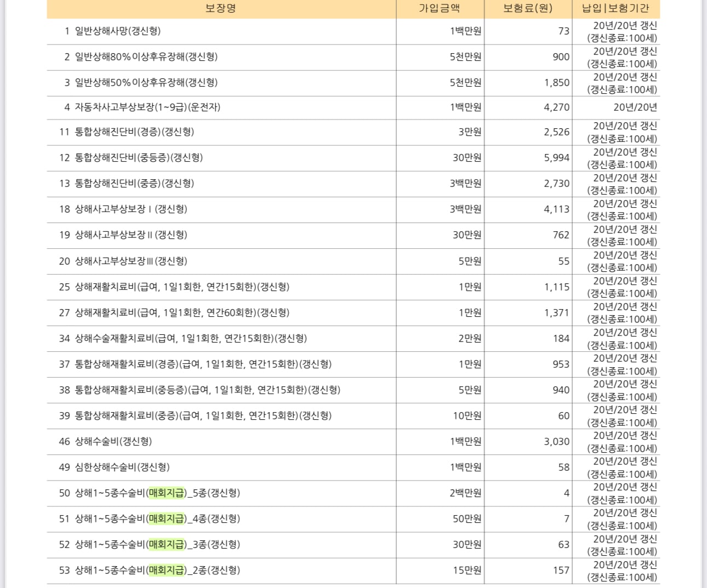707x588 pixels.
Task: Click coverage amount 50만원 in row 51
Action: (467, 519)
